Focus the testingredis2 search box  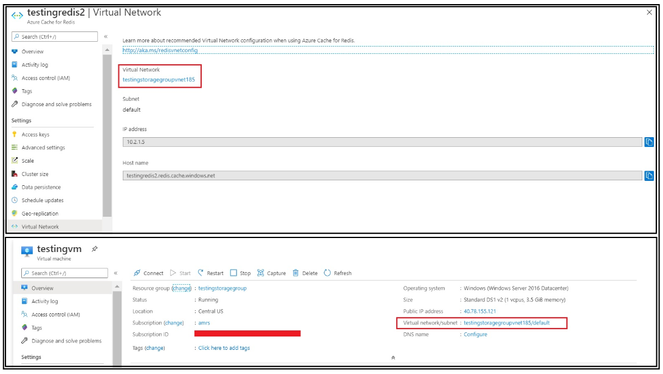click(55, 37)
